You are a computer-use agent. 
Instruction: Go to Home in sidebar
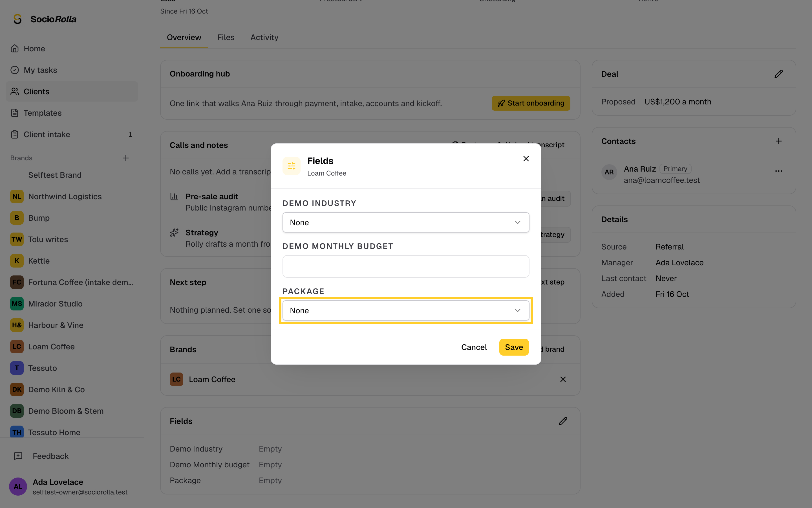coord(72,49)
